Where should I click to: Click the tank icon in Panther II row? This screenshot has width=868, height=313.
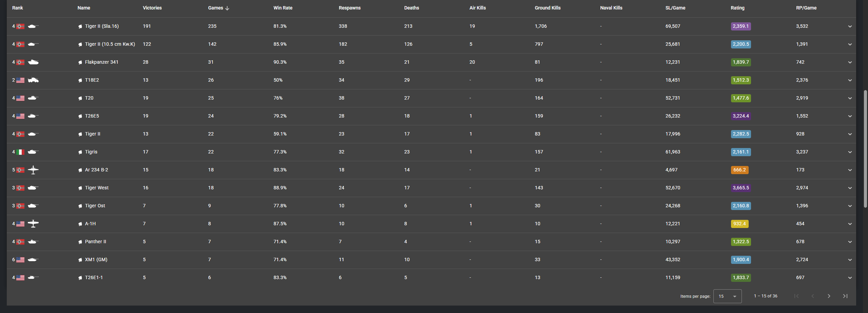pyautogui.click(x=33, y=242)
